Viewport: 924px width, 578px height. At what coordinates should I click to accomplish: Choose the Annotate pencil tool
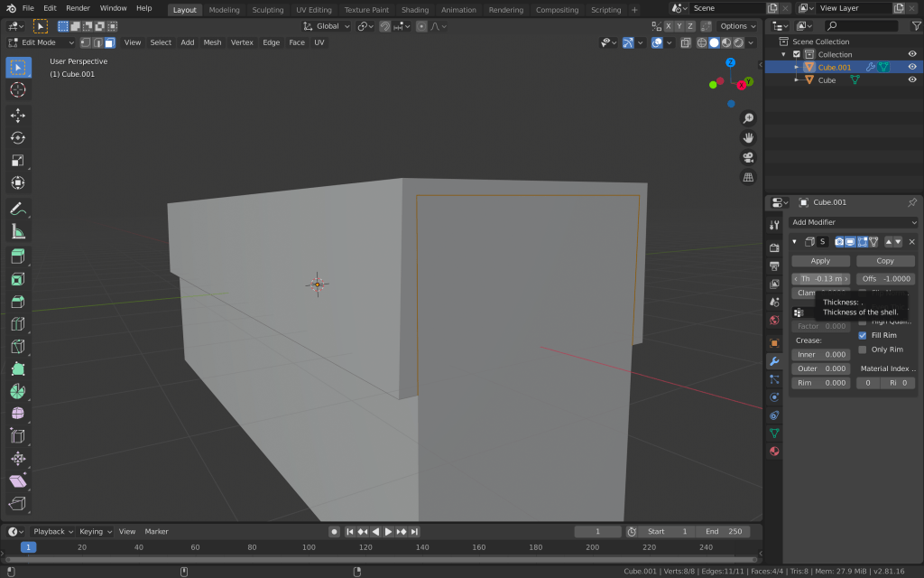[x=18, y=209]
